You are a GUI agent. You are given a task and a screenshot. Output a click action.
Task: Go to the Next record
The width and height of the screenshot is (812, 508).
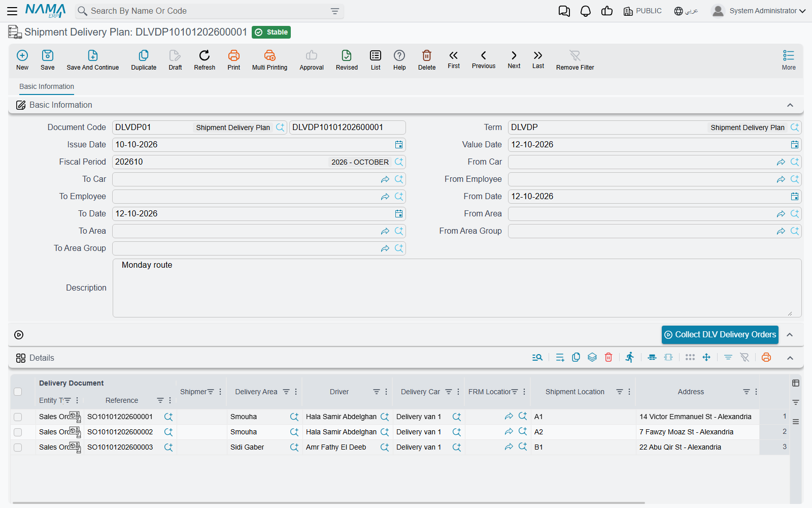click(x=514, y=59)
